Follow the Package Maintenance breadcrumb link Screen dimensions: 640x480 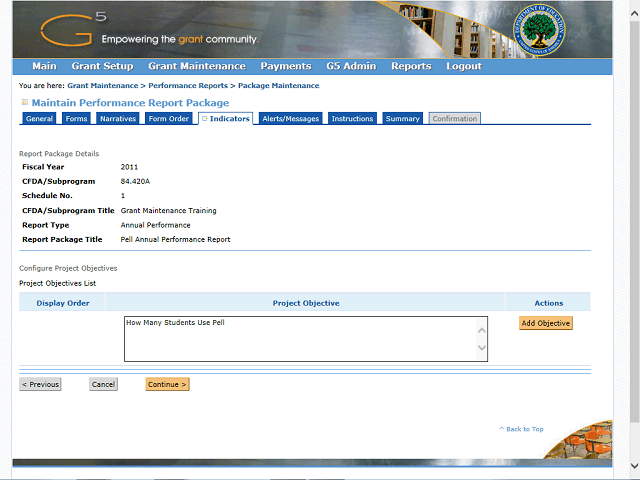(279, 86)
